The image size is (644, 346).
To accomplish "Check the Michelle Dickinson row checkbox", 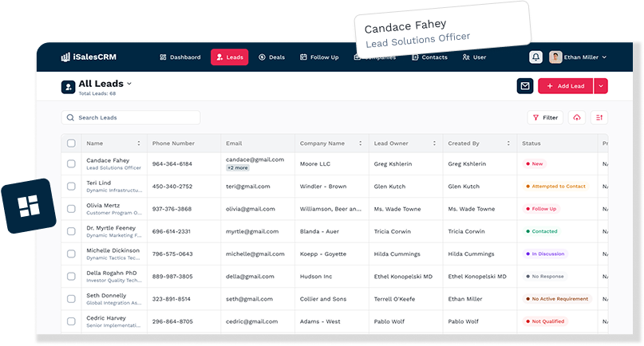I will [71, 254].
